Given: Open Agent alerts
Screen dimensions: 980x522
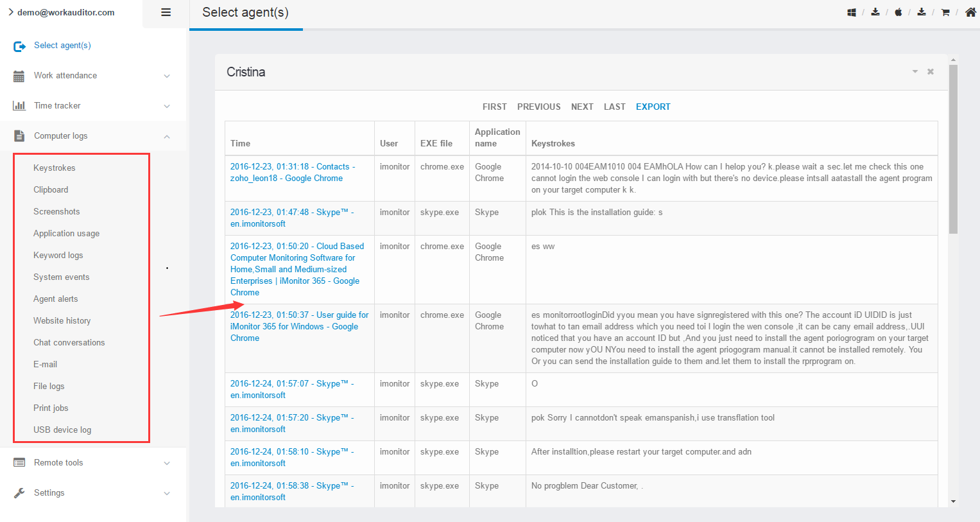Looking at the screenshot, I should pyautogui.click(x=56, y=299).
